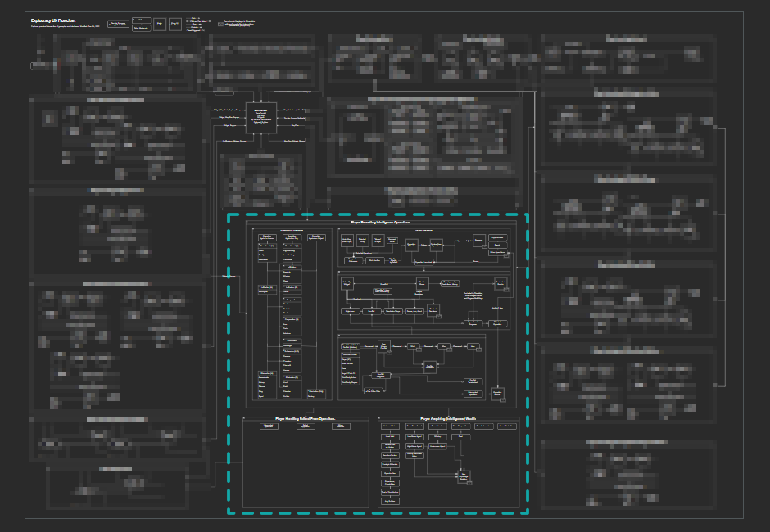Select last top-row box in Acquiring Intelligence Wealth

506,426
